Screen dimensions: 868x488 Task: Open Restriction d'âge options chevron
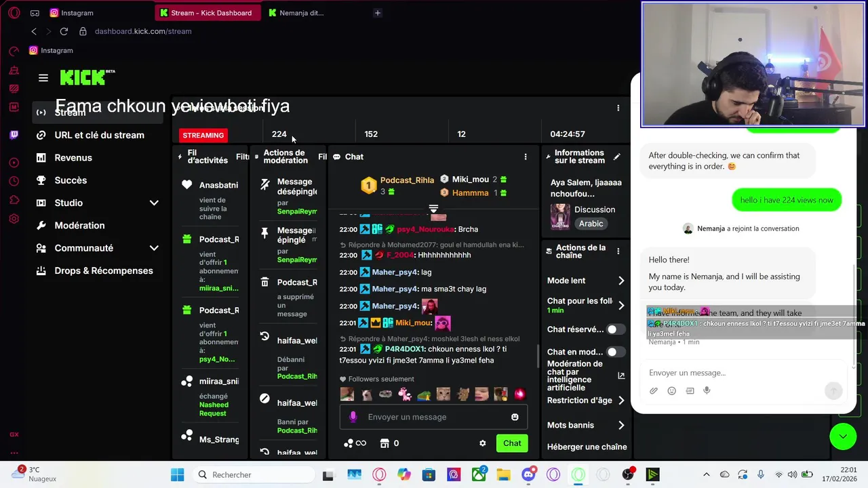tap(621, 401)
